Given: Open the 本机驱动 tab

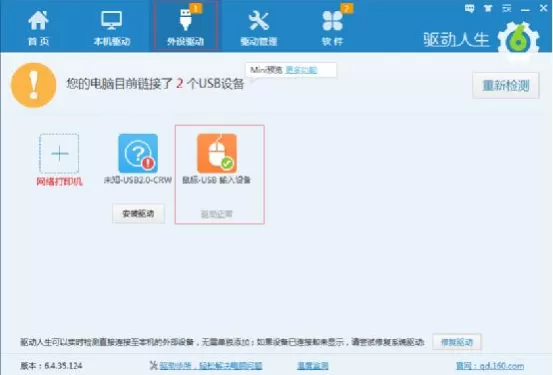Looking at the screenshot, I should (112, 28).
